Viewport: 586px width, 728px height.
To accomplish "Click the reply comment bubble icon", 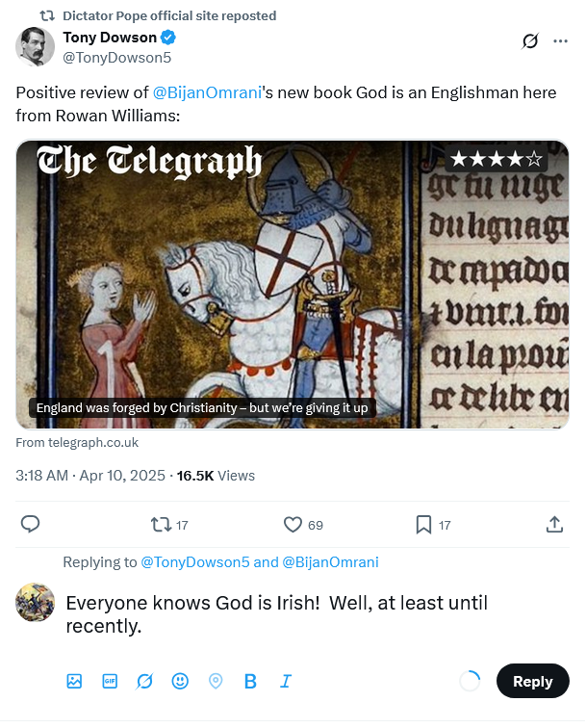I will point(30,524).
